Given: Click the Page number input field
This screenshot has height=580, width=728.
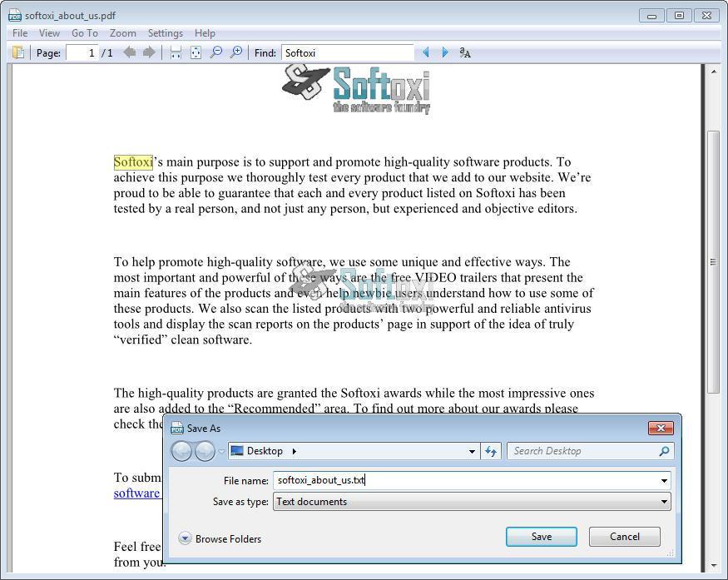Looking at the screenshot, I should [83, 52].
